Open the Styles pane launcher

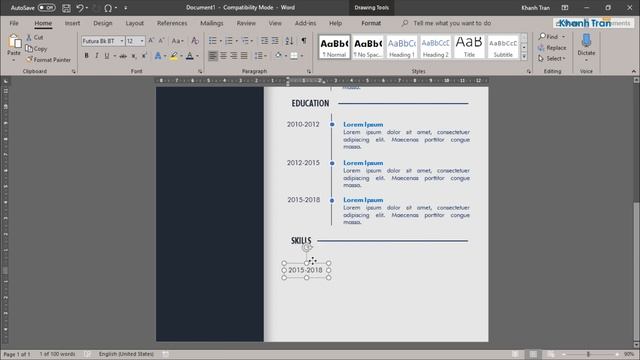529,71
